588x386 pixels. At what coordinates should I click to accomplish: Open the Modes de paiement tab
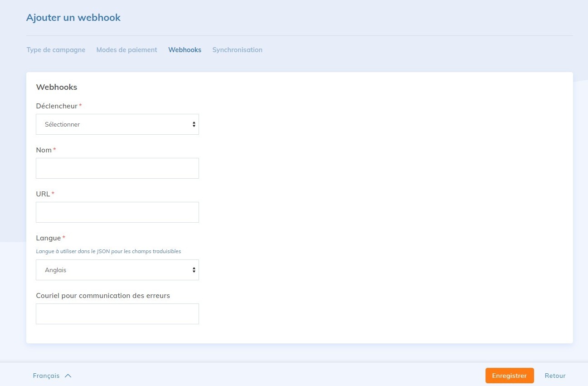[126, 50]
